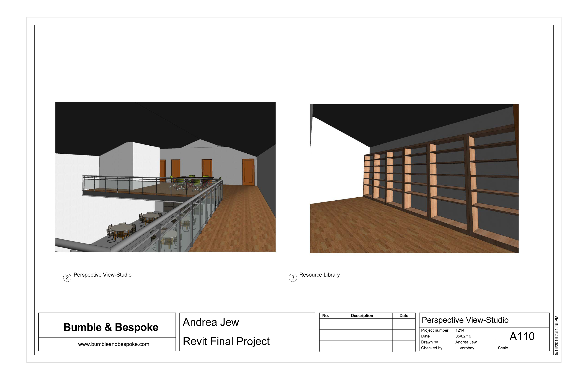
Task: Select the project number value 1214
Action: click(x=460, y=330)
